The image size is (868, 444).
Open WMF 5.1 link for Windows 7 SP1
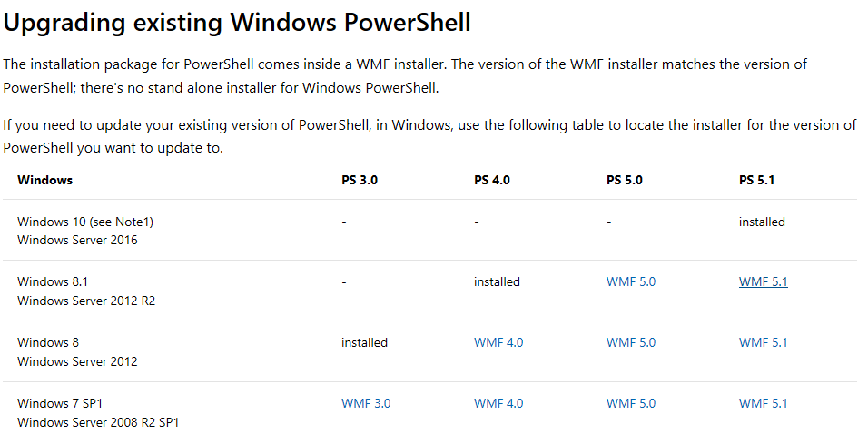click(763, 403)
